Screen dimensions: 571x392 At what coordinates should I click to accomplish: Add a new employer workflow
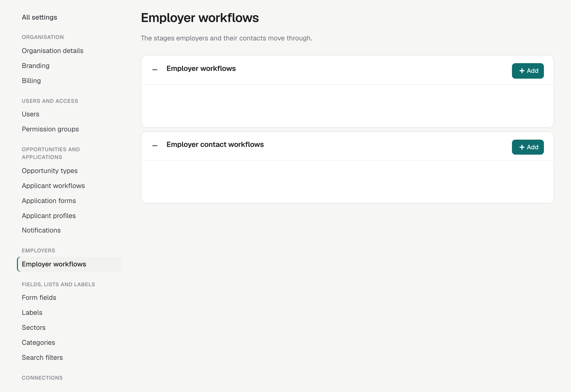527,71
